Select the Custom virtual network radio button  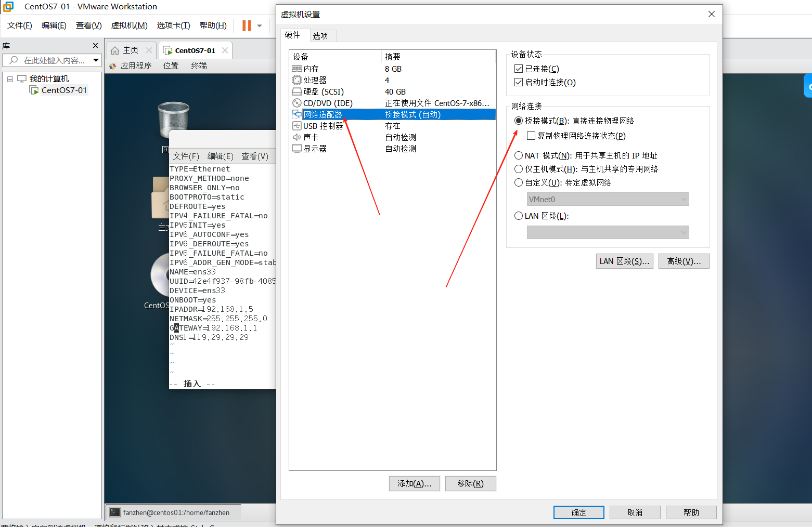coord(519,182)
